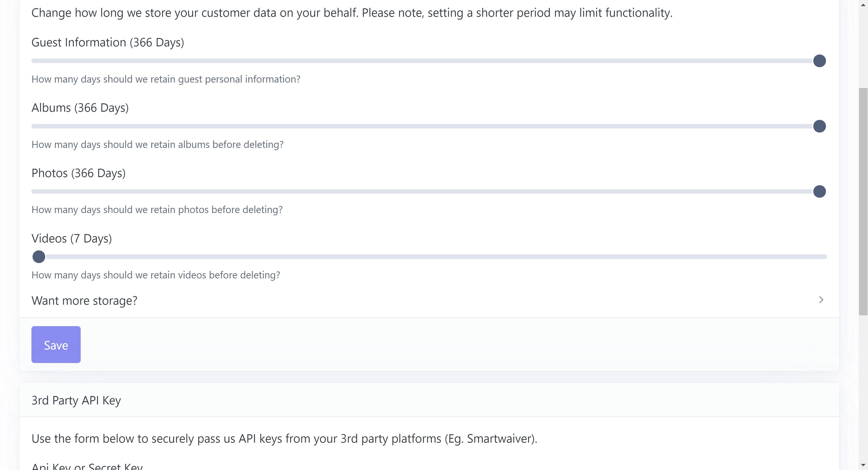
Task: Click the chevron arrow beside Want more storage
Action: (821, 300)
